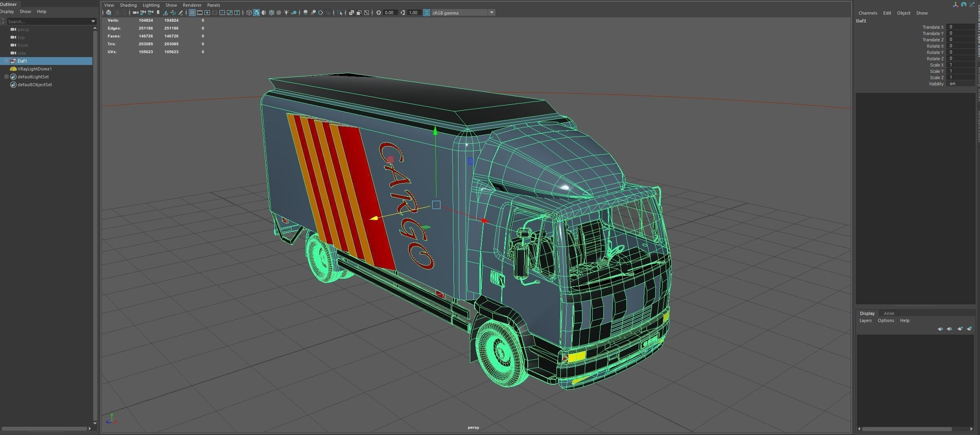Click the Isolate Select icon
Viewport: 980px width, 435px height.
(x=339, y=13)
